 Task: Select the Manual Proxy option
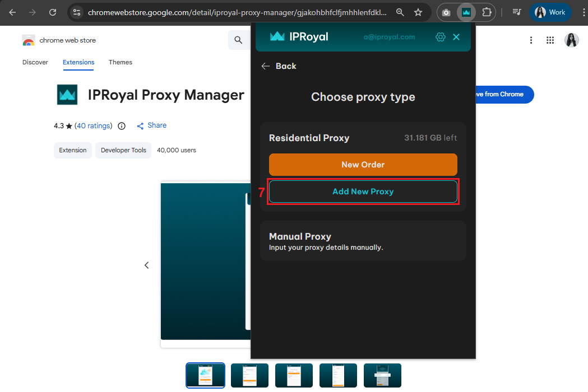pos(363,241)
